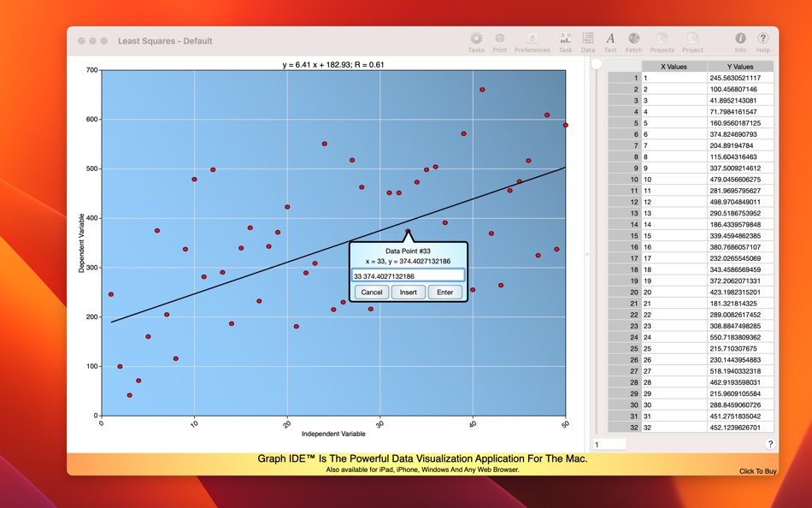Select Y value 289.0082617452

[x=740, y=315]
